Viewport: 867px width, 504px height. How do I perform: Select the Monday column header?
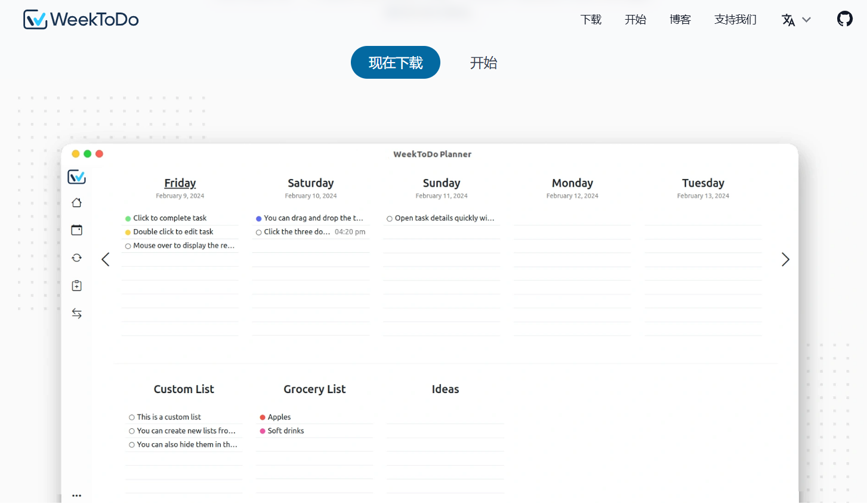click(572, 183)
